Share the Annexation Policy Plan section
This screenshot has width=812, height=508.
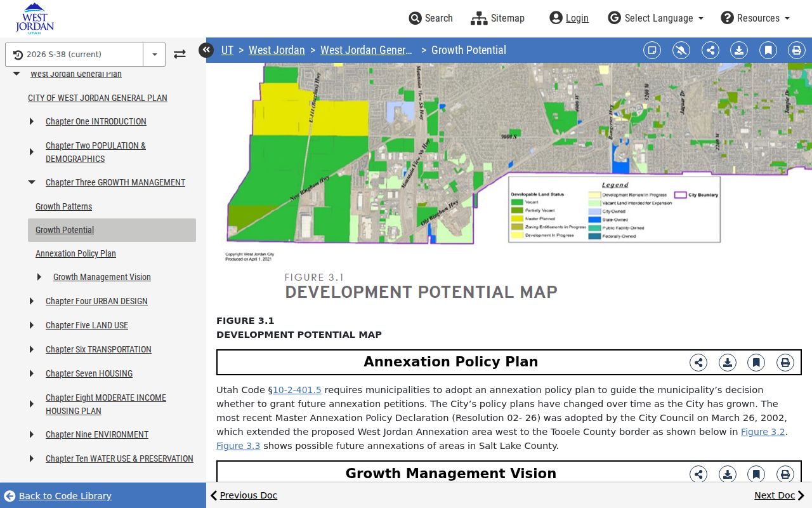click(698, 363)
